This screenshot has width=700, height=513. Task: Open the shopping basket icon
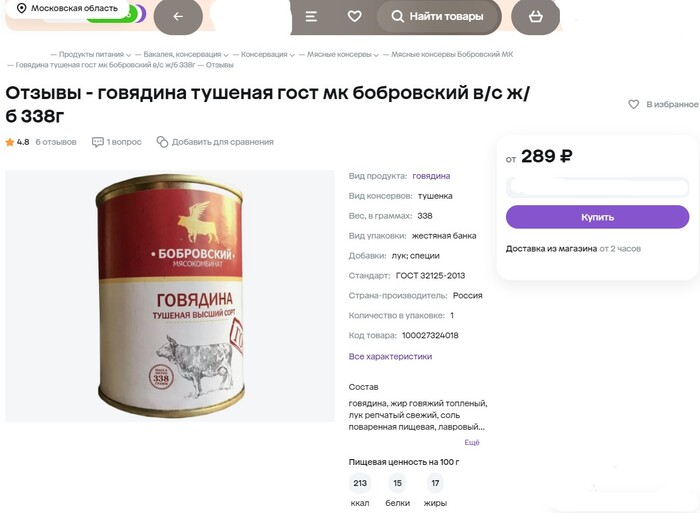tap(535, 17)
